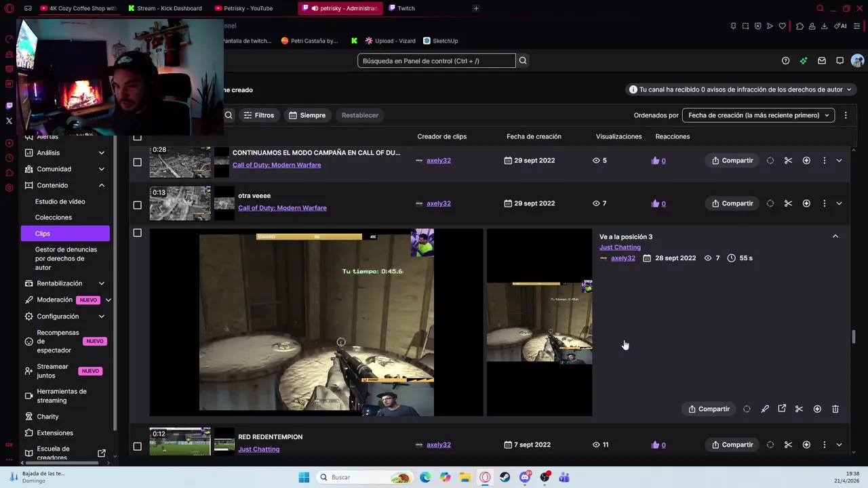Open the help icon in Twitch dashboard header

[785, 60]
